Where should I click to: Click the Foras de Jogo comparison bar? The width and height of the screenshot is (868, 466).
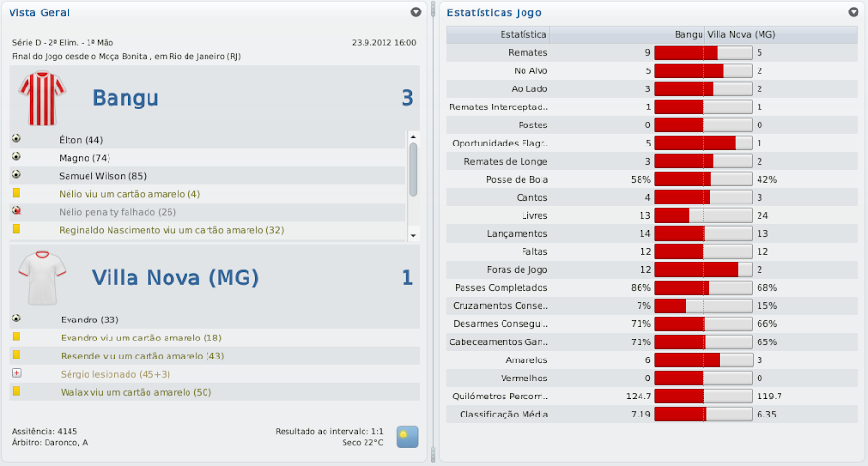click(x=703, y=270)
